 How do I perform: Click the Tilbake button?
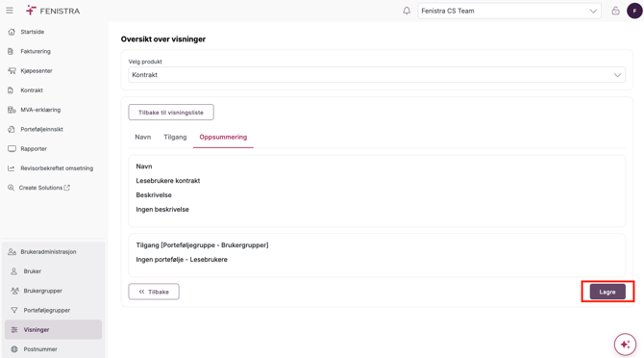[154, 292]
